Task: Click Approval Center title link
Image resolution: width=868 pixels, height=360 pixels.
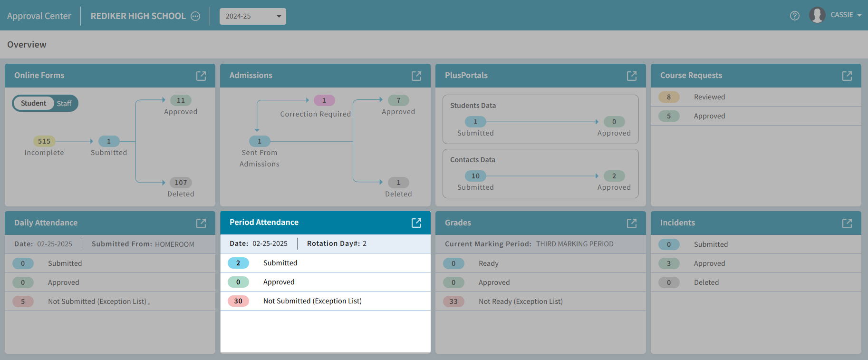Action: (x=39, y=16)
